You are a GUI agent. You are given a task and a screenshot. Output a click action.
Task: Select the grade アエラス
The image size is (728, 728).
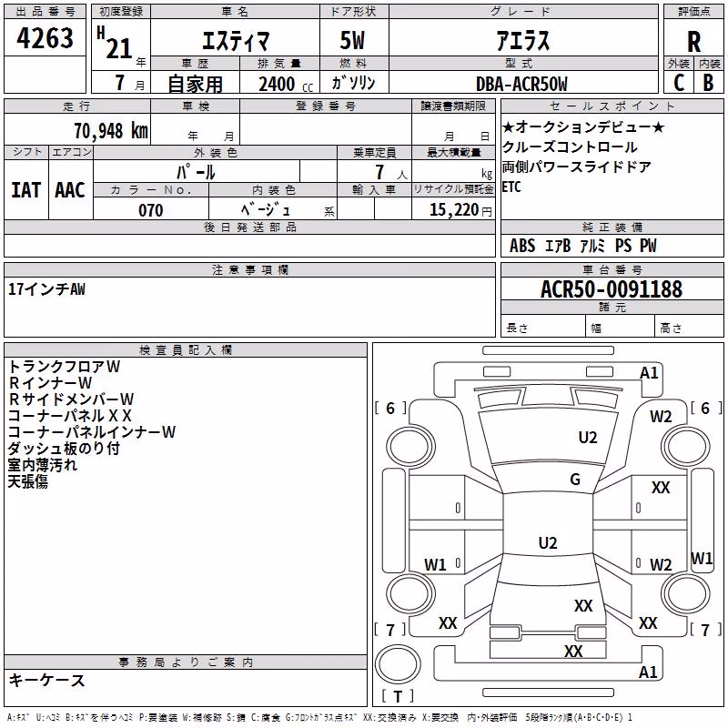pyautogui.click(x=522, y=40)
